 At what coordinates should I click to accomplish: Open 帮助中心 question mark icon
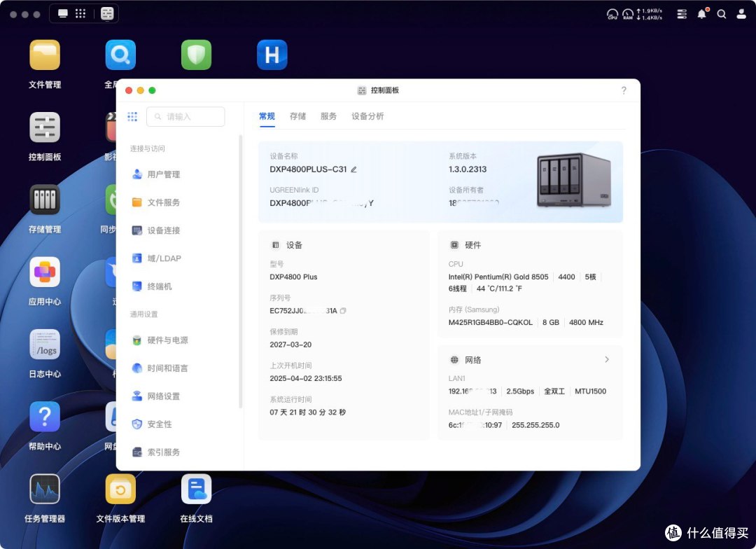point(45,417)
